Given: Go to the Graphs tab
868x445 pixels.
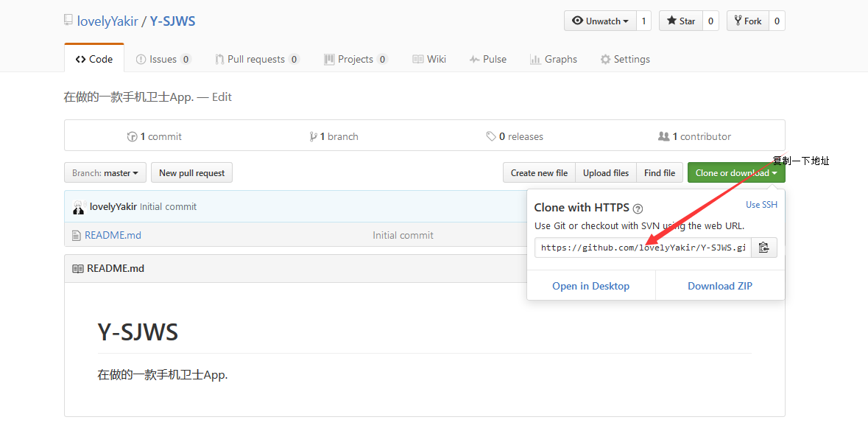Looking at the screenshot, I should (553, 59).
